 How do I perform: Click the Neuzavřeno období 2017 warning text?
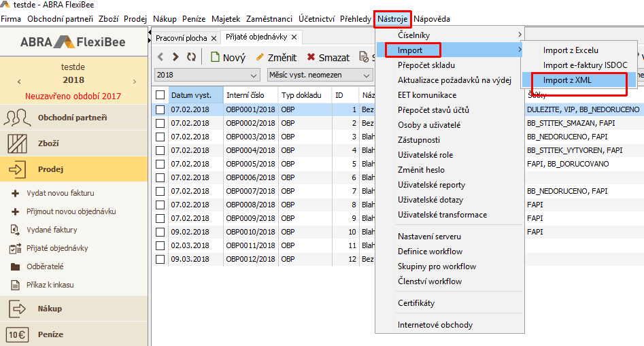tap(73, 97)
